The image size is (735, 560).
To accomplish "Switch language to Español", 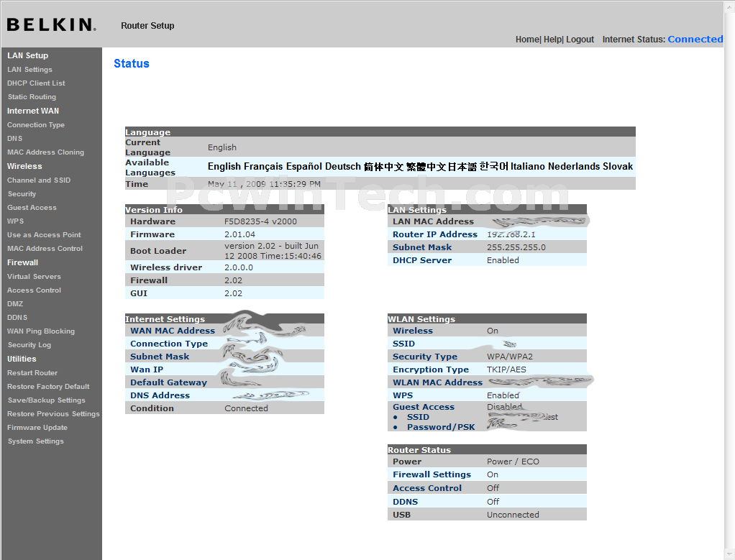I will [x=304, y=166].
